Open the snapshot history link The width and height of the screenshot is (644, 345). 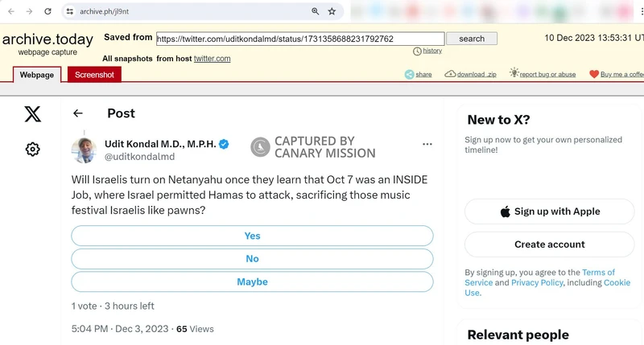click(x=431, y=51)
